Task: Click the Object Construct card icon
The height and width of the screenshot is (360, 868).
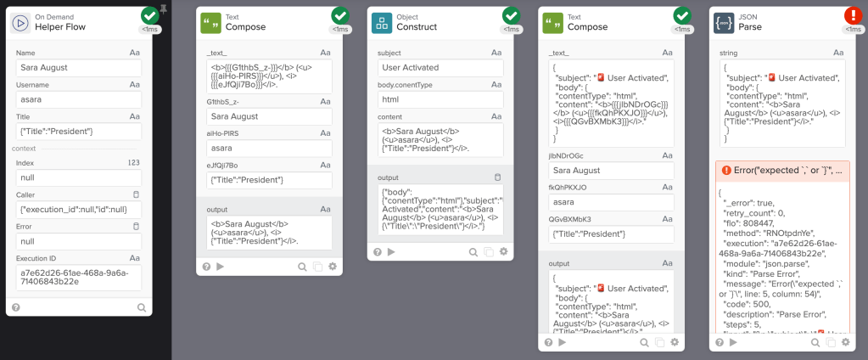Action: pos(382,23)
